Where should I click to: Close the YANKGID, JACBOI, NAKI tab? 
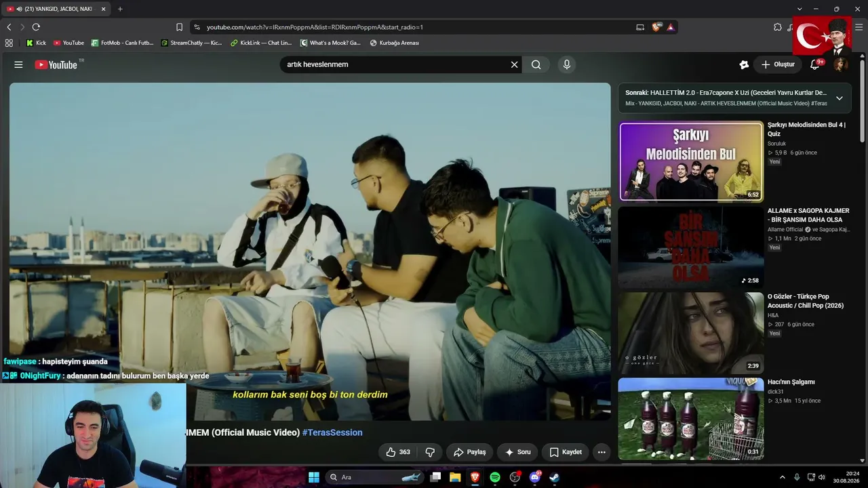point(103,9)
